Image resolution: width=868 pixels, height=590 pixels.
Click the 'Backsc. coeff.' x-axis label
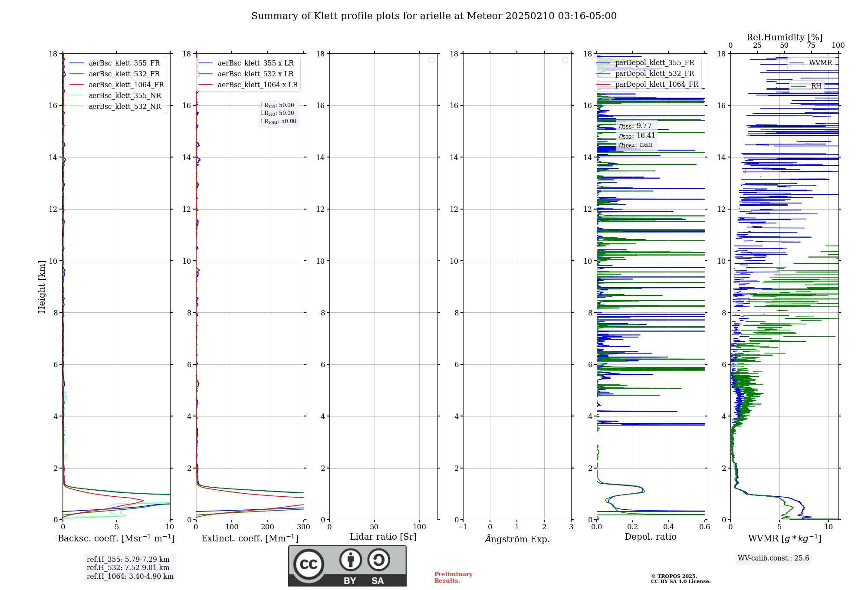(x=116, y=538)
